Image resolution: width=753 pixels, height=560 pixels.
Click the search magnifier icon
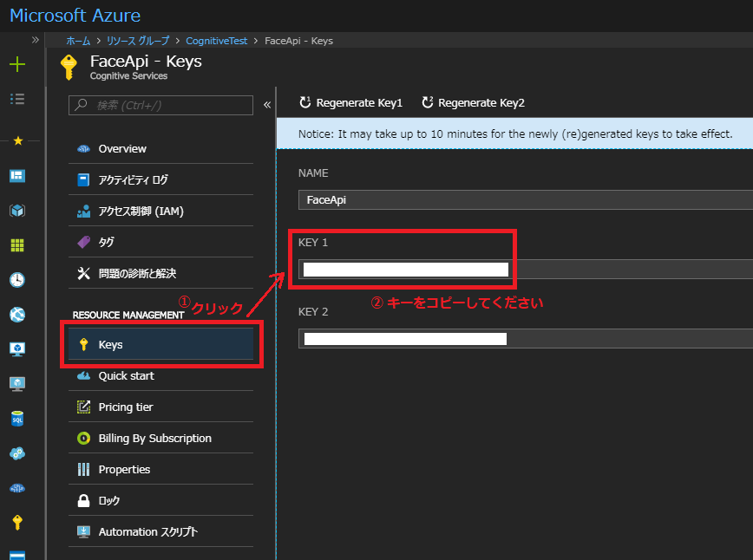[81, 104]
